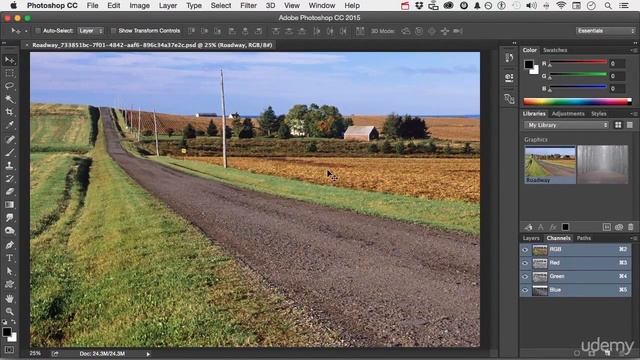640x360 pixels.
Task: Hide the RGB channel eye
Action: tap(525, 249)
